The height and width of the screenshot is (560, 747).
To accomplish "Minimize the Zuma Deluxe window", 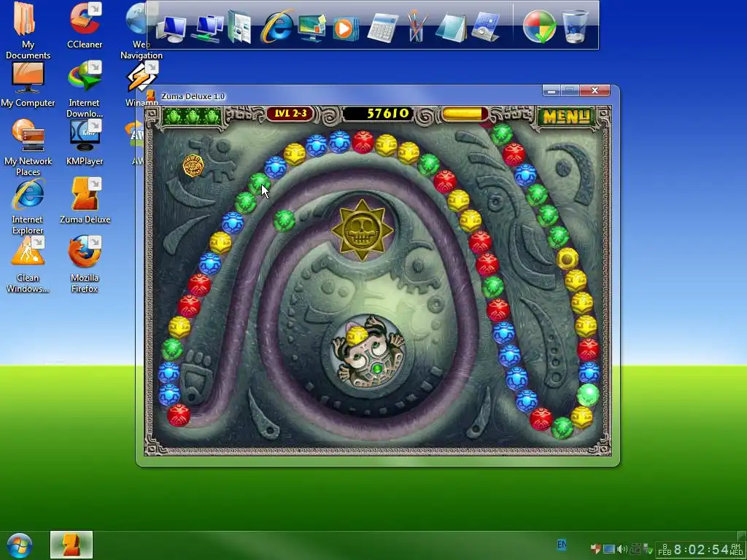I will click(551, 90).
